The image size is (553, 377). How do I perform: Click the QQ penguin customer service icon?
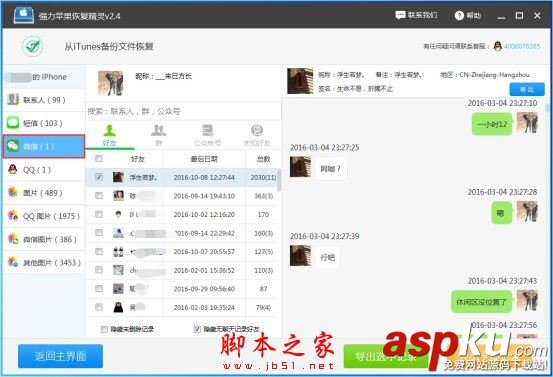[x=497, y=46]
